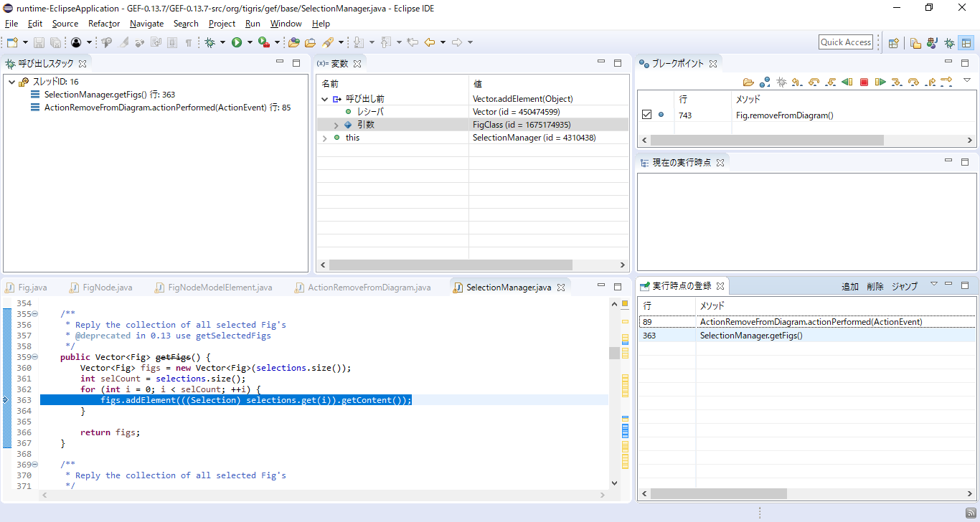Screen dimensions: 980x522
Task: Select the FigNode.java editor tab
Action: (x=101, y=288)
